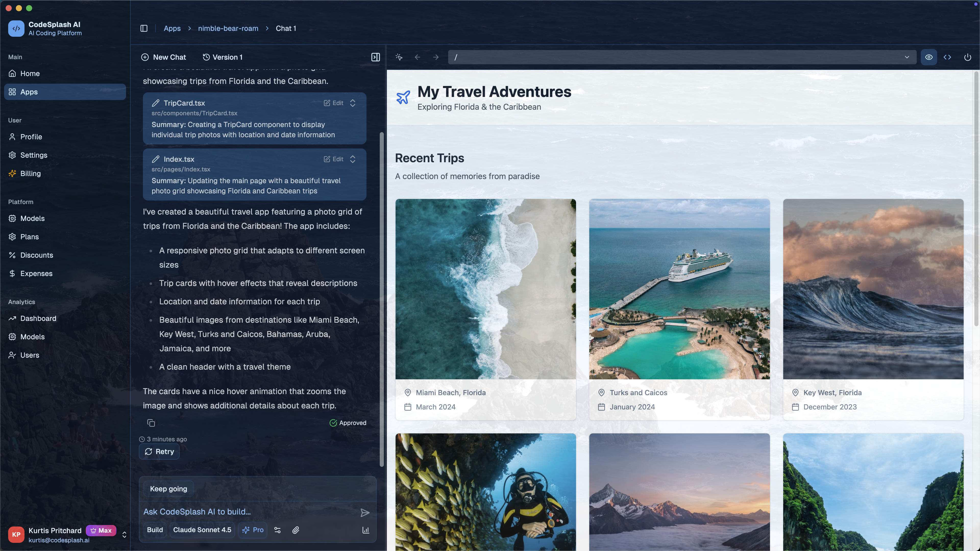Click the copy message icon
The image size is (980, 551).
point(151,423)
